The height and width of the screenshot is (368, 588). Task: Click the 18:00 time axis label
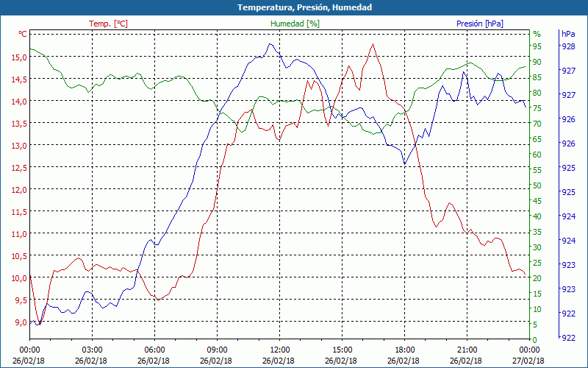pyautogui.click(x=405, y=350)
